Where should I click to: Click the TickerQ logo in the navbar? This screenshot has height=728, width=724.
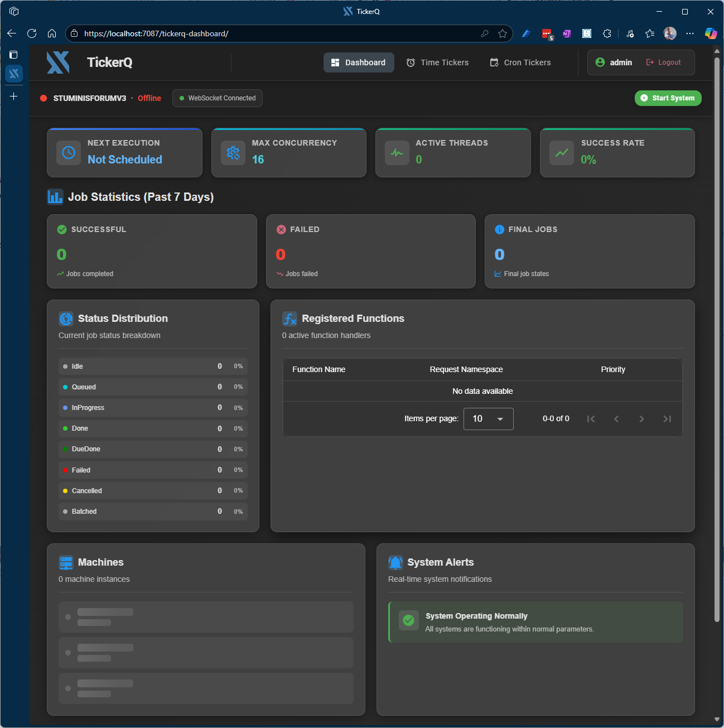click(58, 62)
